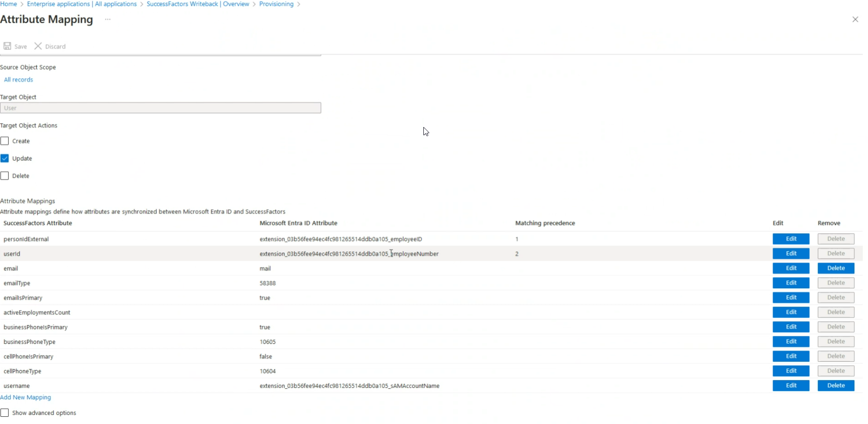This screenshot has width=868, height=424.
Task: Click the false value for cellPhoneIsPrimary
Action: [266, 356]
